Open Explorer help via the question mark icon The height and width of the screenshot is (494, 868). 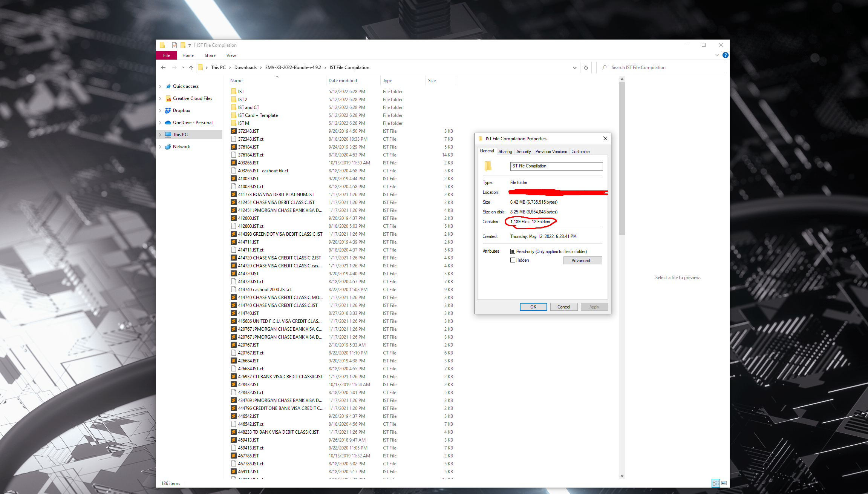(x=725, y=55)
